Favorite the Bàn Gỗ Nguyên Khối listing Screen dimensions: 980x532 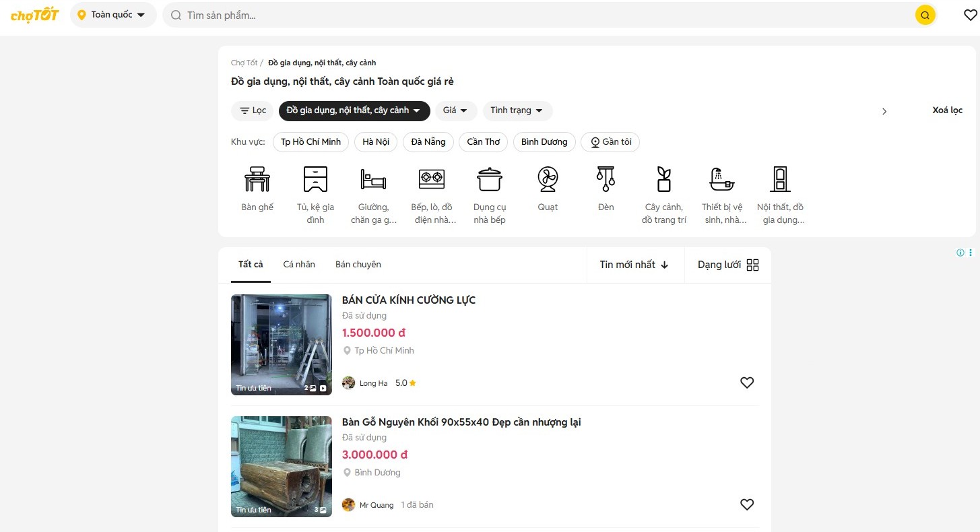point(746,504)
